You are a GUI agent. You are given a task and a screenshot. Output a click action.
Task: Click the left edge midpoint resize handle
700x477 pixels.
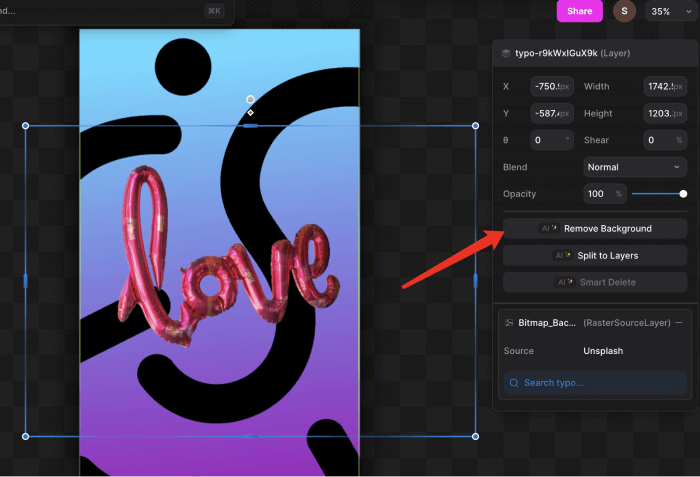click(26, 282)
